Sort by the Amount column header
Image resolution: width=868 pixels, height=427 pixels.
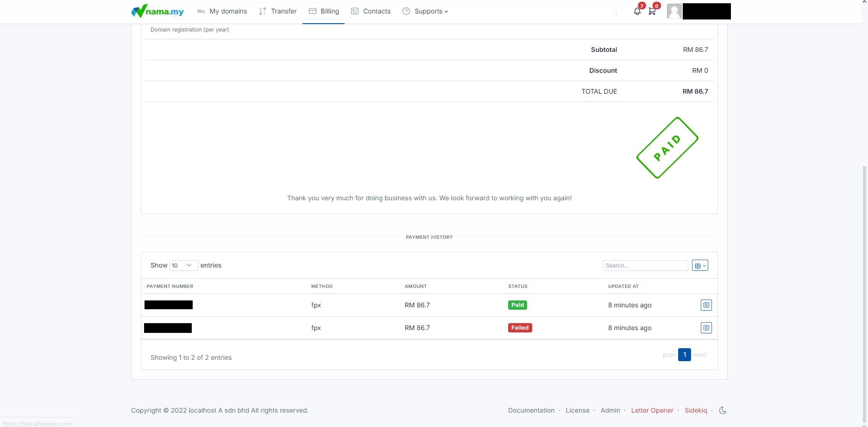tap(415, 286)
